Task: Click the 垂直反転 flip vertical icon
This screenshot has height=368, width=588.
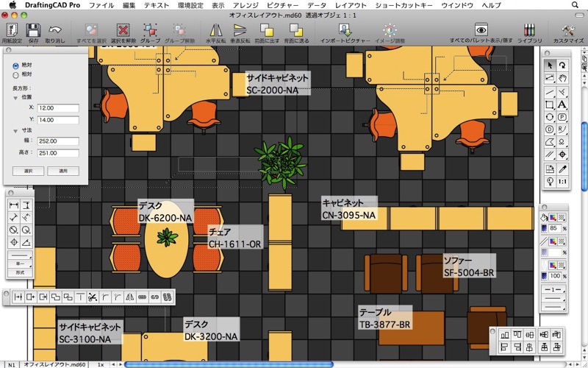Action: click(239, 30)
